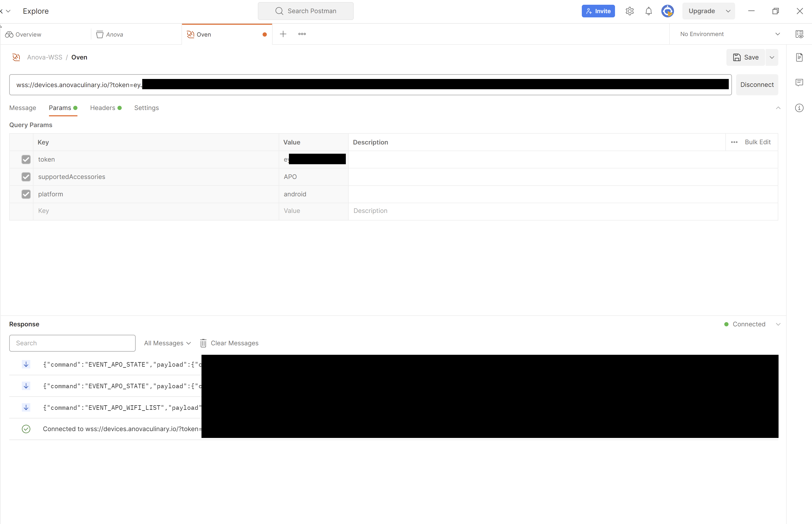Screen dimensions: 812x524
Task: Click the APO value cell
Action: click(314, 177)
